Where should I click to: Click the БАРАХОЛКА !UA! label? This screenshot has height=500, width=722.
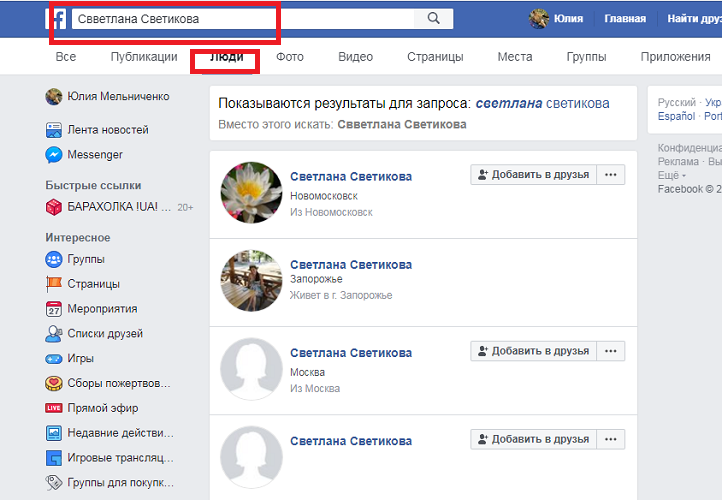pos(119,207)
